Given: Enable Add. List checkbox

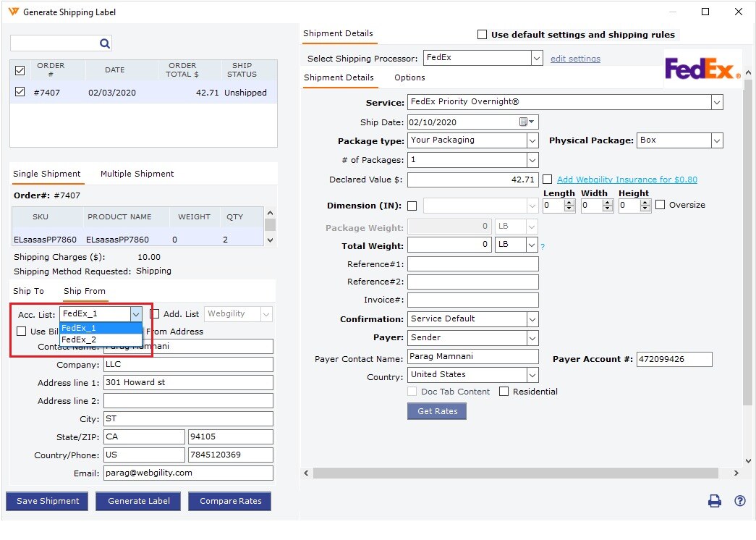Looking at the screenshot, I should 155,313.
